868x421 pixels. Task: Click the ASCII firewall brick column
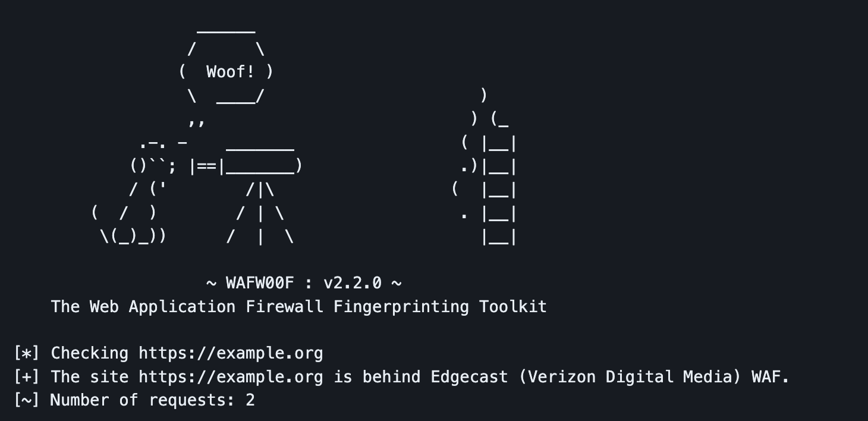[x=499, y=190]
